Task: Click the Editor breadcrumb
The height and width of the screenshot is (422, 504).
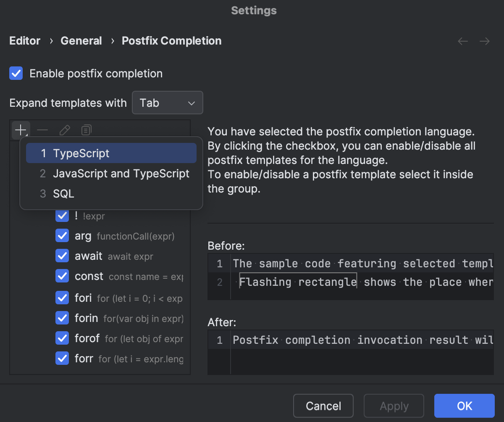Action: tap(25, 41)
